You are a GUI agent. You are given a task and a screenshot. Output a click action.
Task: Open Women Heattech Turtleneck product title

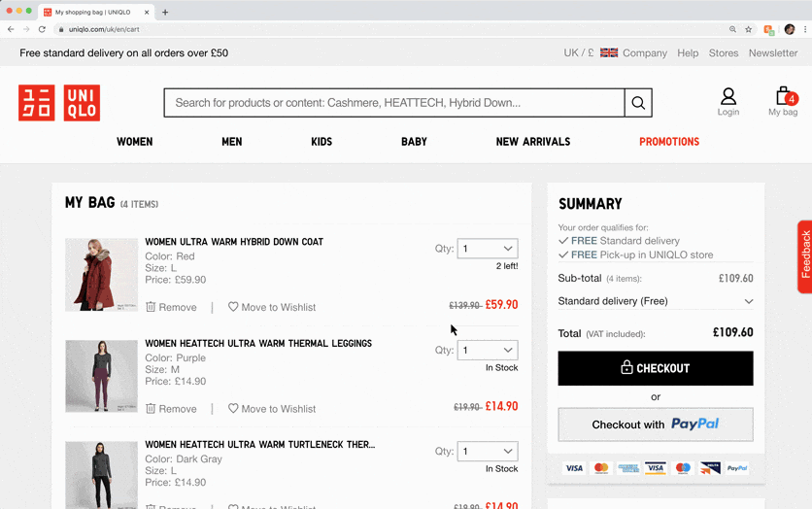coord(260,444)
